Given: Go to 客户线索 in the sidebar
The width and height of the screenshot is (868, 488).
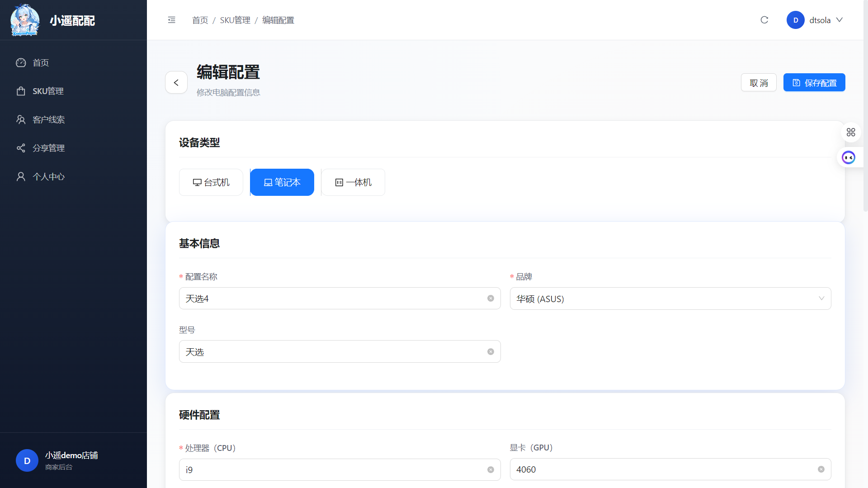Looking at the screenshot, I should 48,119.
